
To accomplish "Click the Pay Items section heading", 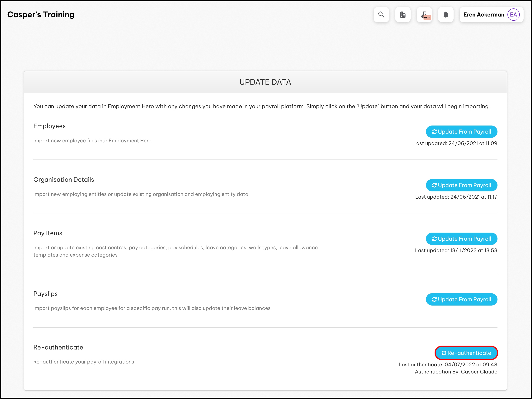I will click(x=48, y=233).
